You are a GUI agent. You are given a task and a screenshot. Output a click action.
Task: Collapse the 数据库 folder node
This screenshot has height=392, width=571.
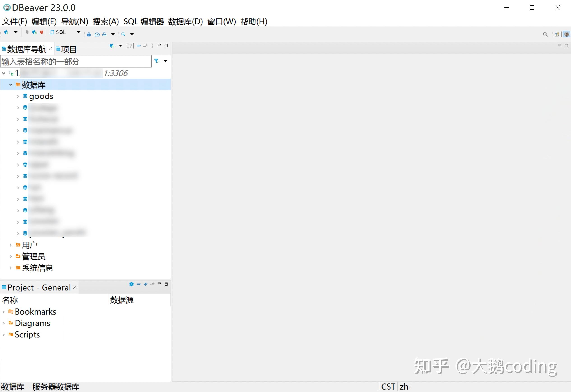click(x=11, y=85)
